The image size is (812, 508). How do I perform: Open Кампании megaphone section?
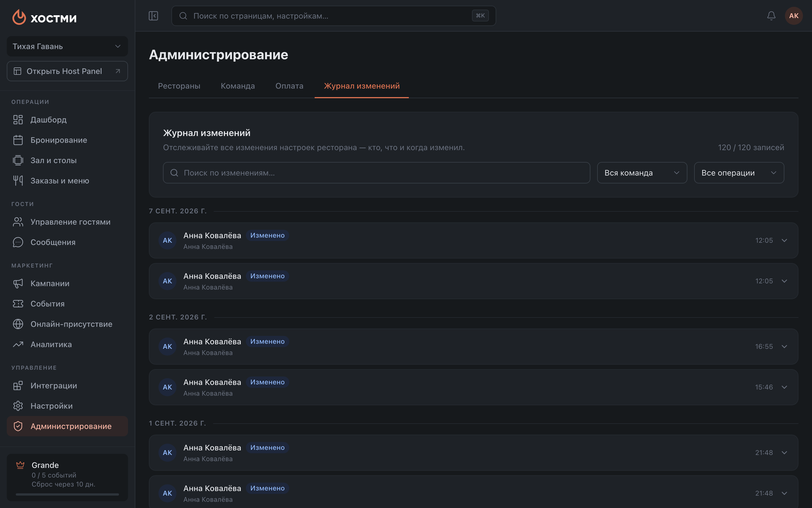[67, 283]
